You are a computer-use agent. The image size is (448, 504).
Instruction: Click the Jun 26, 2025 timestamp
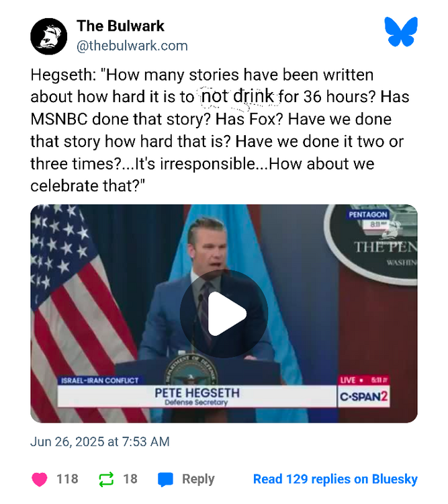(100, 442)
